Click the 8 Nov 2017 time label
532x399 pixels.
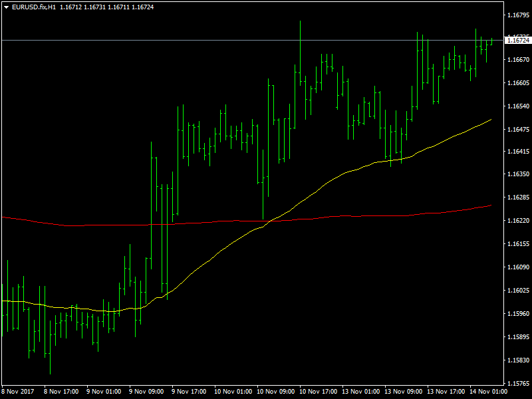click(18, 392)
